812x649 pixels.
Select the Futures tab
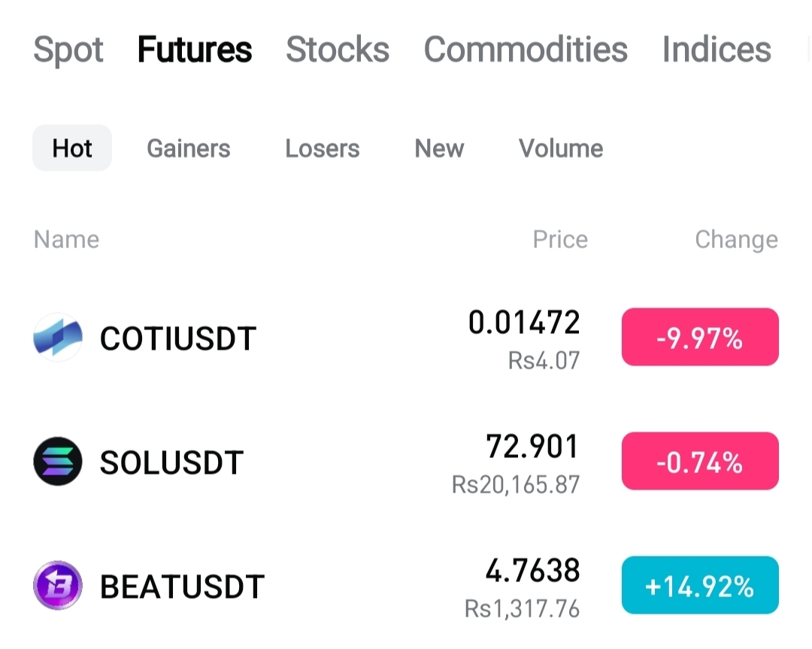point(195,50)
